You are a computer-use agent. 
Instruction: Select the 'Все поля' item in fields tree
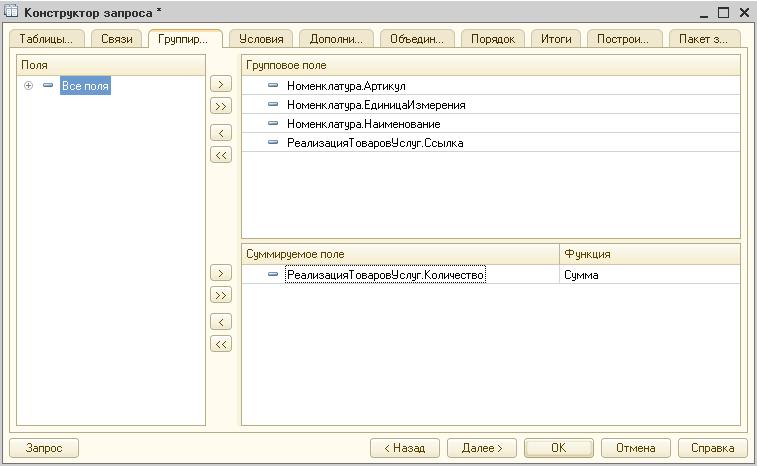[x=85, y=87]
